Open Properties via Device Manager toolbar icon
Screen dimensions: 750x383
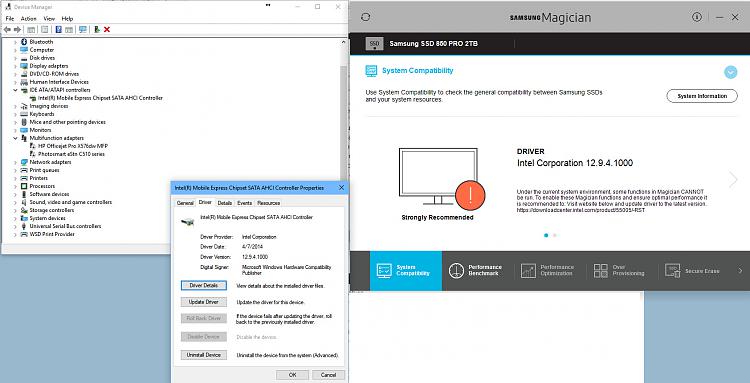[x=44, y=30]
